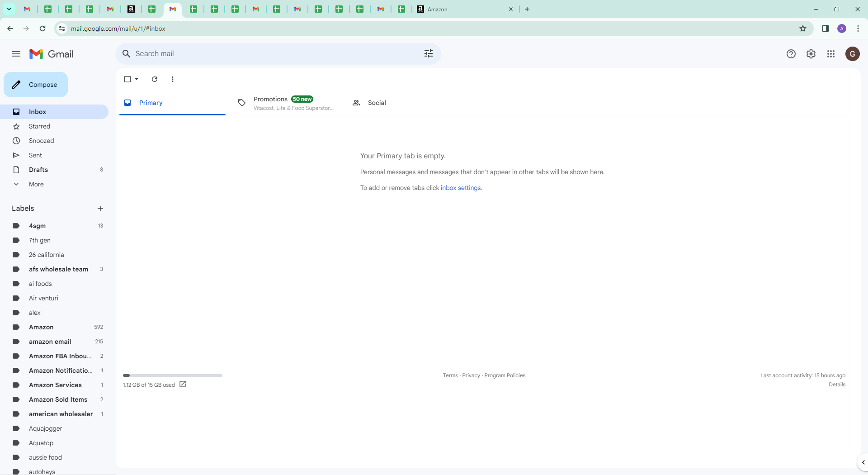Open Snoozed messages

(54, 141)
